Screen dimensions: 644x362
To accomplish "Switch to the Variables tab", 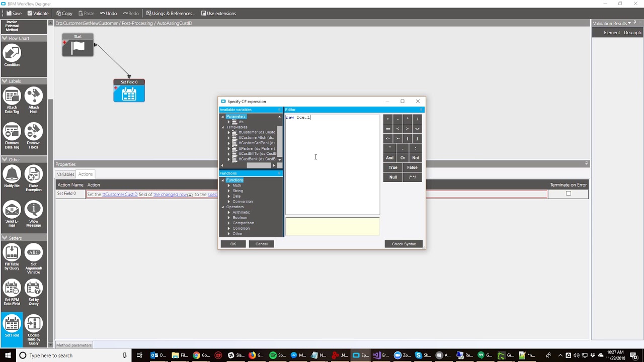I will point(65,174).
